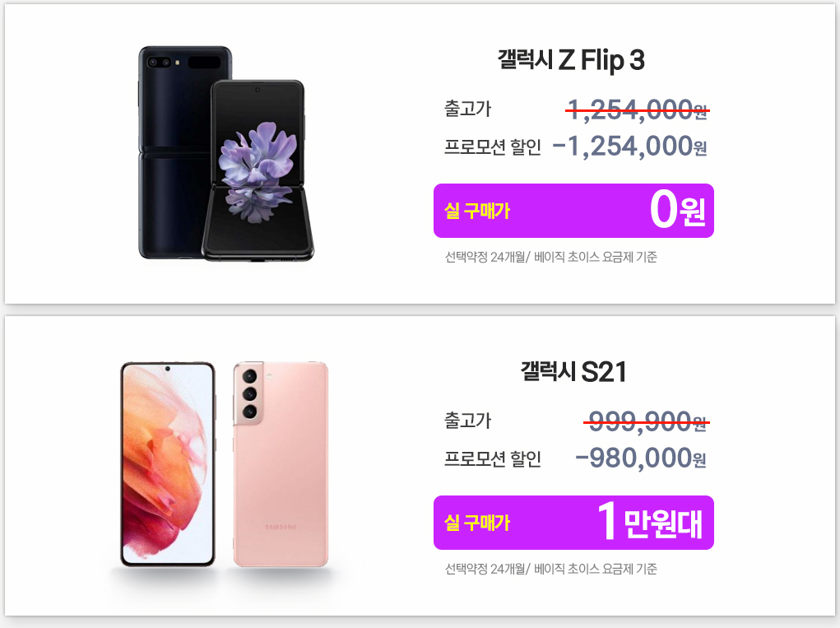This screenshot has width=840, height=628.
Task: Click the Z Flip 3 출고가 label
Action: coord(467,109)
